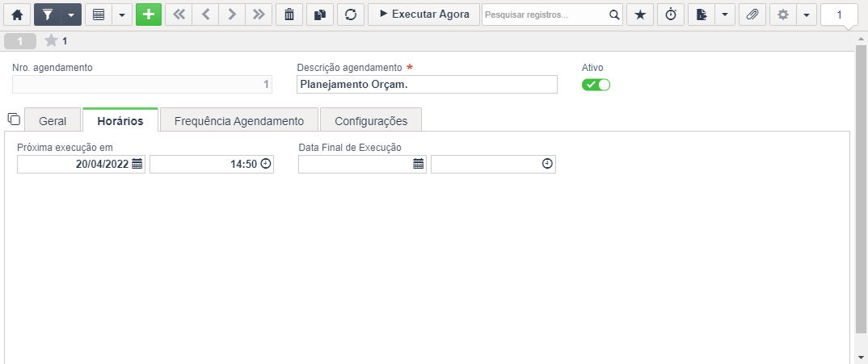This screenshot has width=868, height=364.
Task: Go to the home screen icon
Action: coord(17,15)
